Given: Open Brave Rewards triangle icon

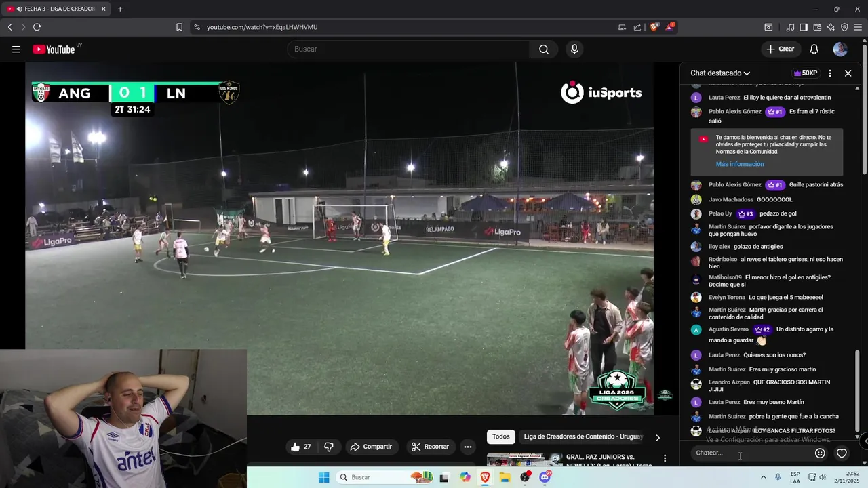Looking at the screenshot, I should pyautogui.click(x=670, y=27).
